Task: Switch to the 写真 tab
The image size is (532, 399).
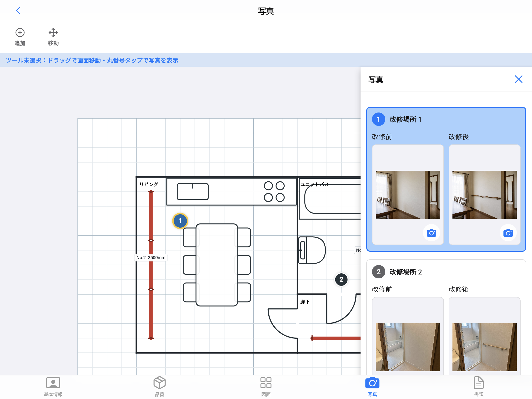Action: click(372, 387)
